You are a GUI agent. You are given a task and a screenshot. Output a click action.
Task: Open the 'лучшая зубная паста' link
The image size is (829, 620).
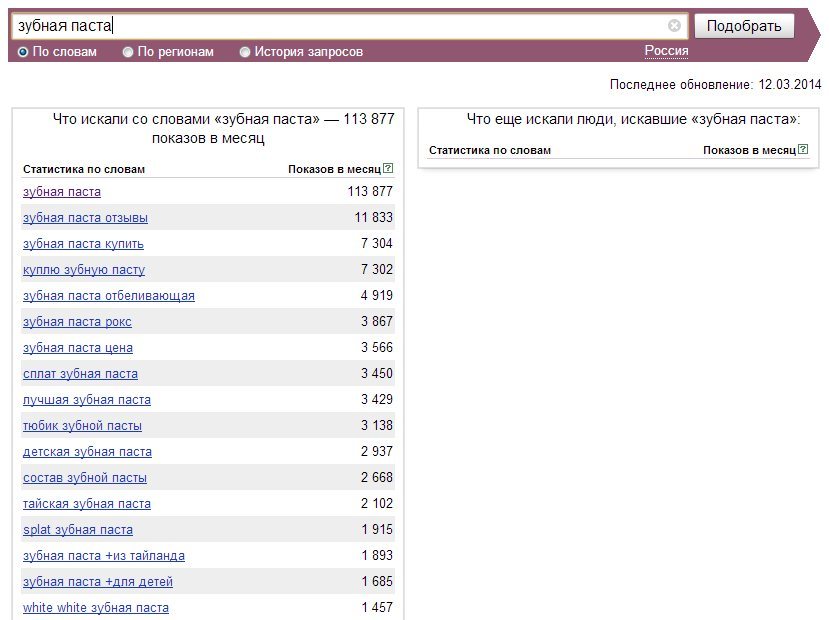click(x=87, y=400)
